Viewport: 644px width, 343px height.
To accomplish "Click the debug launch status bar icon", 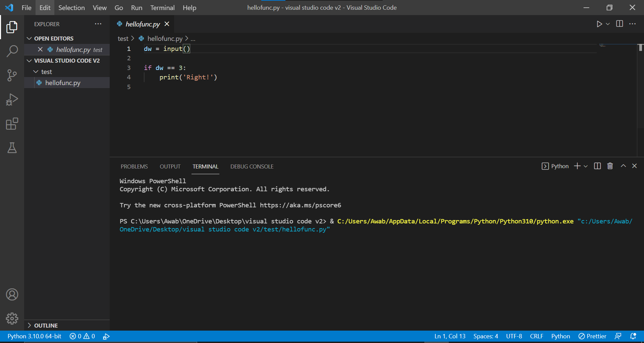I will click(106, 336).
